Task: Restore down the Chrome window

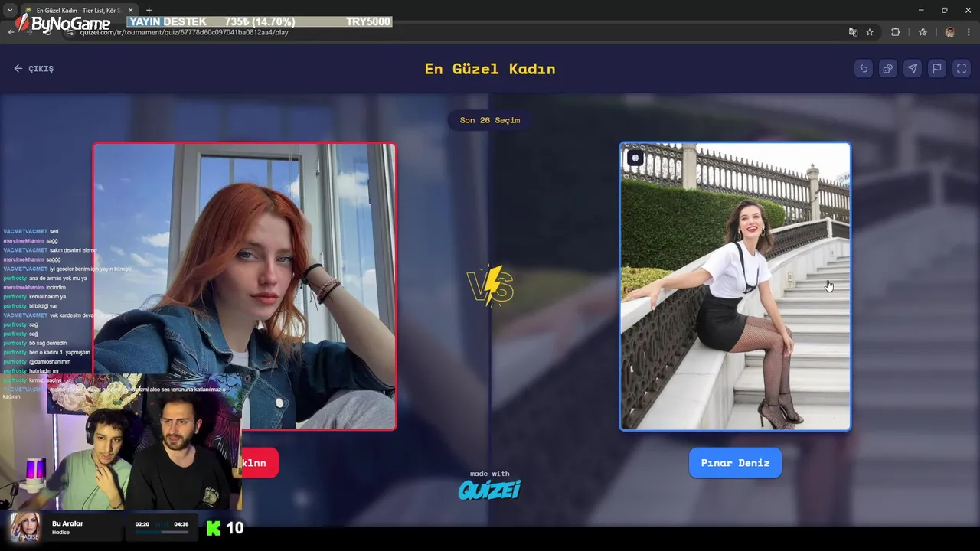Action: tap(944, 10)
